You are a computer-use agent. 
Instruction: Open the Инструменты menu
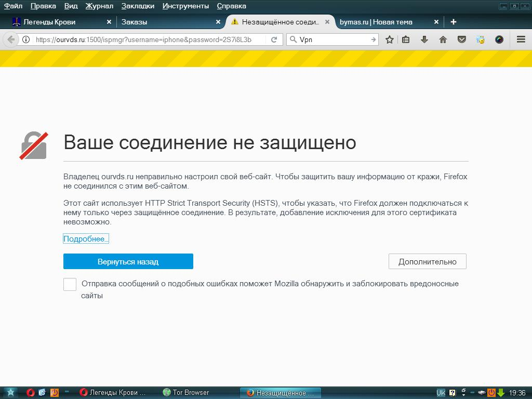point(185,6)
